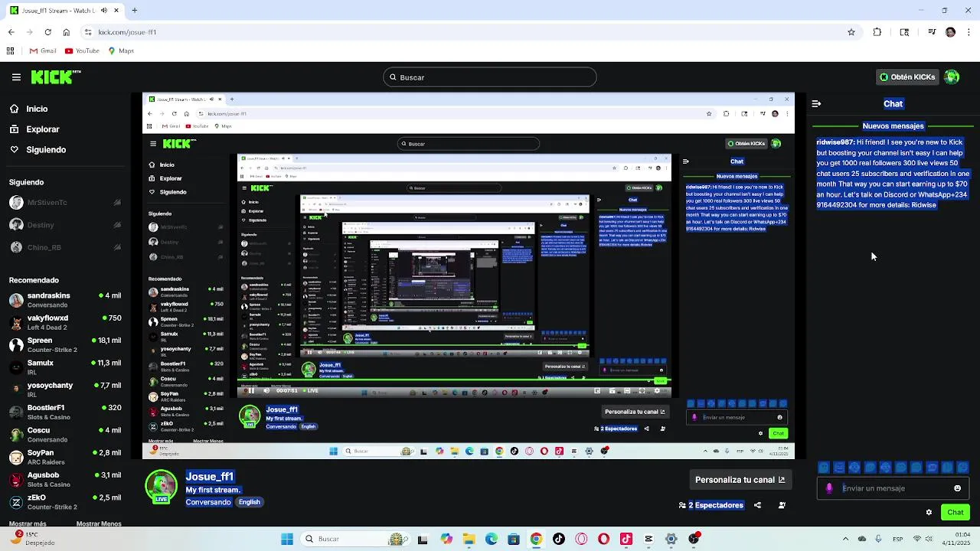Mute the Josue_ff1 Stream browser tab
This screenshot has height=551, width=980.
(104, 11)
